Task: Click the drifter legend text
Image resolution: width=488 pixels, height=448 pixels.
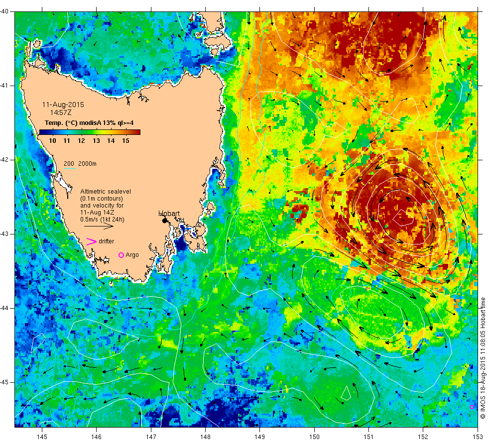Action: (107, 241)
